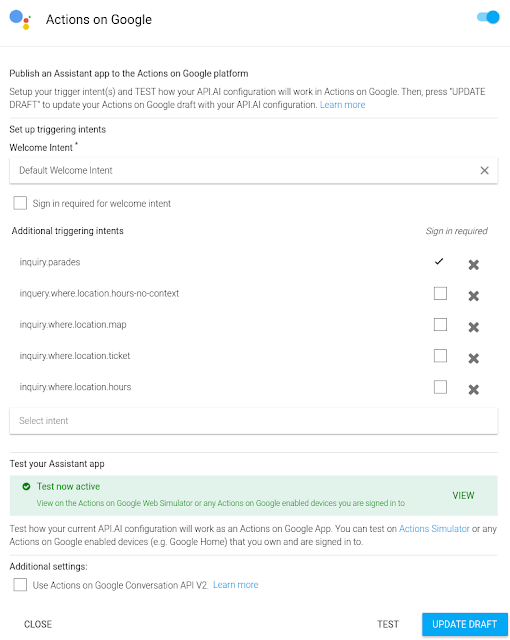The image size is (510, 640).
Task: Click VIEW in the test active banner
Action: (463, 496)
